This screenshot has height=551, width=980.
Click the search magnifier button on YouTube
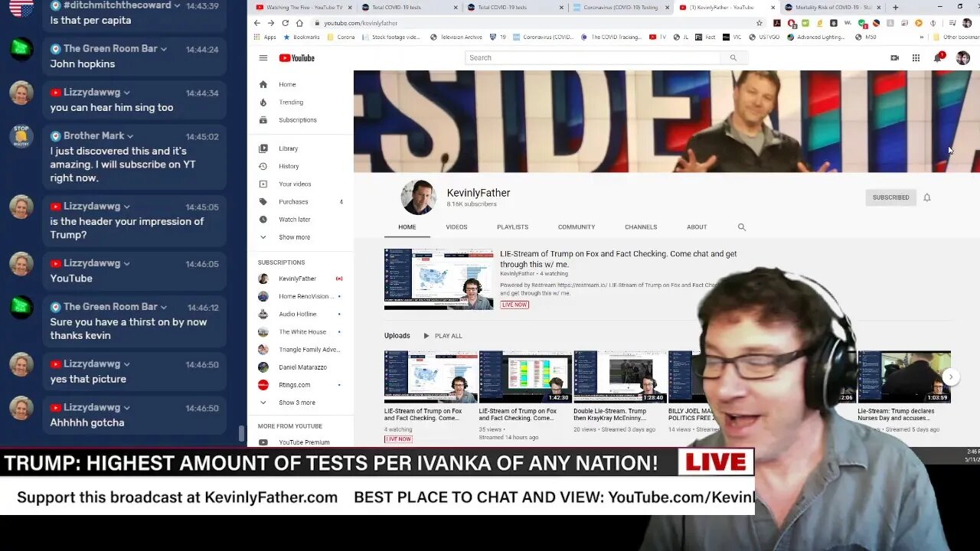point(733,58)
